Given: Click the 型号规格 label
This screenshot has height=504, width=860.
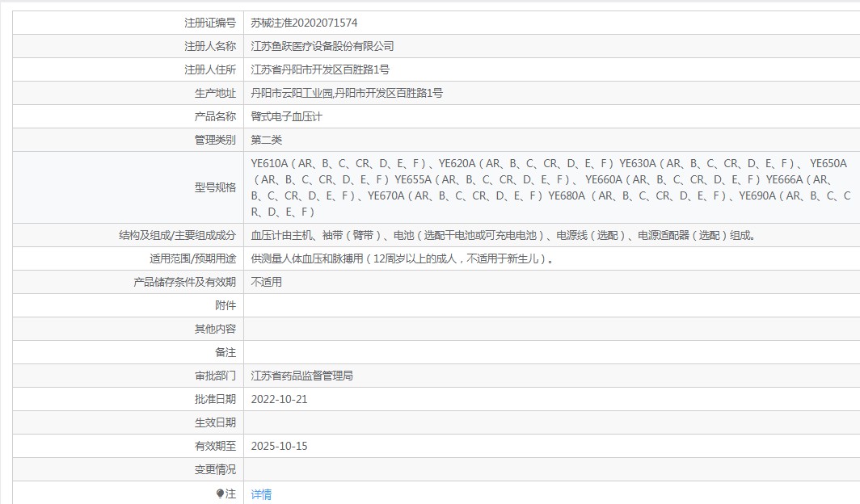Looking at the screenshot, I should click(215, 187).
